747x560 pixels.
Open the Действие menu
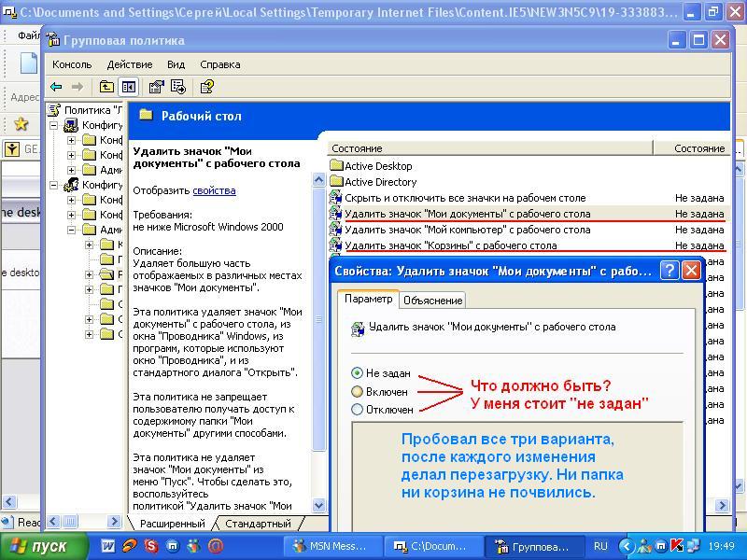point(130,64)
